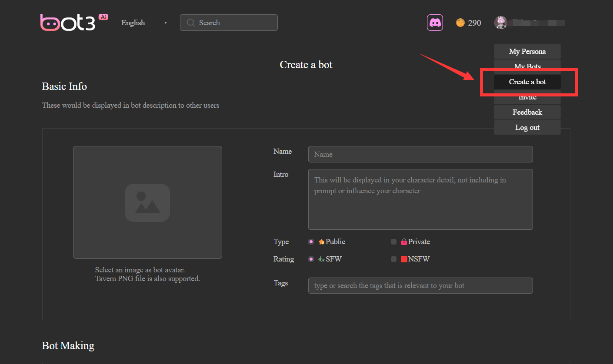Click Log out

coord(527,127)
